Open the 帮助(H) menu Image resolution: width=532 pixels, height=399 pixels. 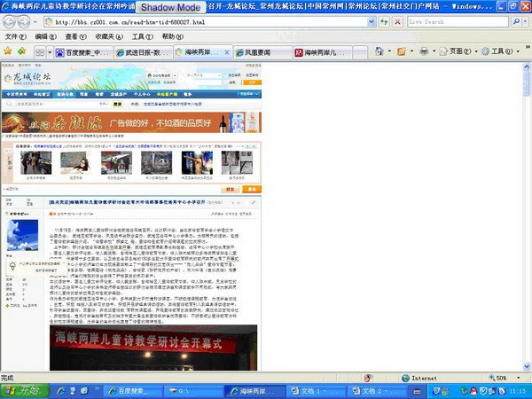[x=172, y=36]
